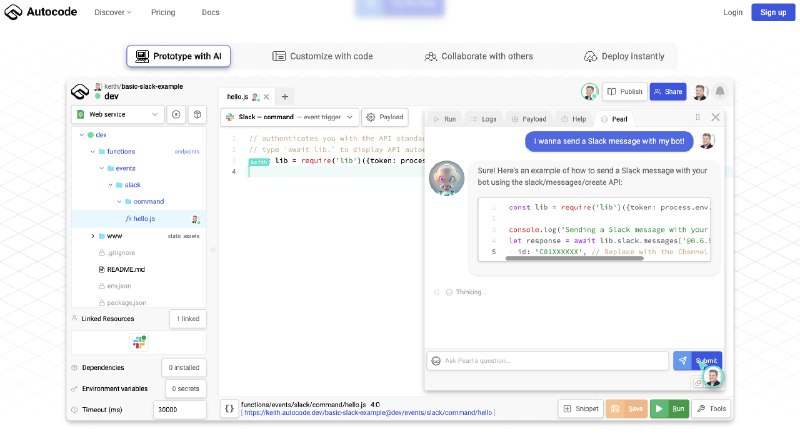Image resolution: width=800 pixels, height=446 pixels.
Task: Click the panel drag handle dots icon
Action: [x=697, y=117]
